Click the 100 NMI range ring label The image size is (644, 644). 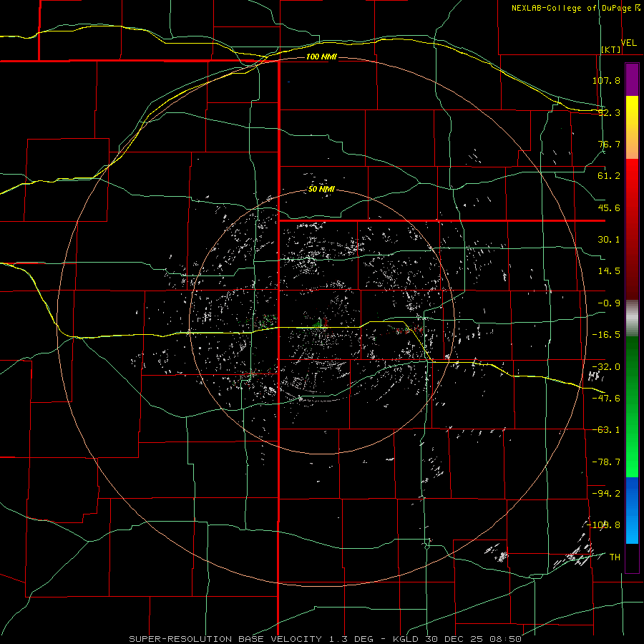pyautogui.click(x=321, y=57)
